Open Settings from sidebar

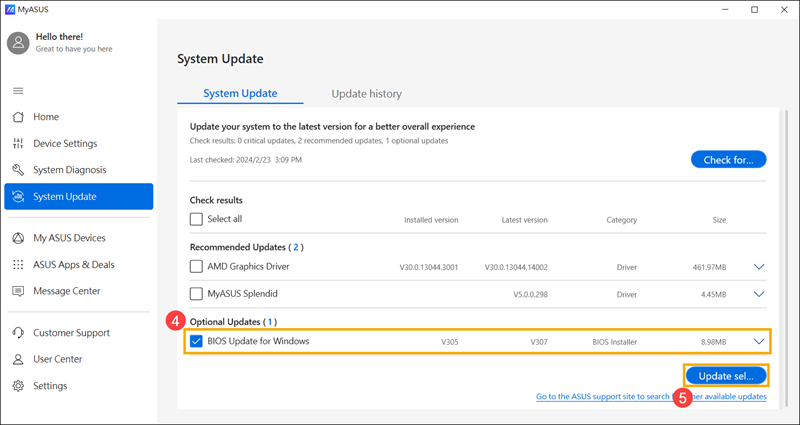pyautogui.click(x=79, y=386)
